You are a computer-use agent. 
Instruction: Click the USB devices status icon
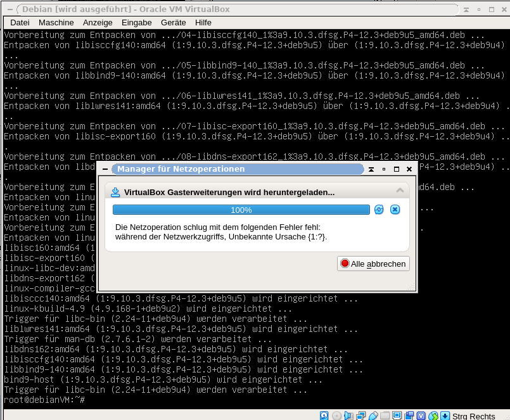373,416
